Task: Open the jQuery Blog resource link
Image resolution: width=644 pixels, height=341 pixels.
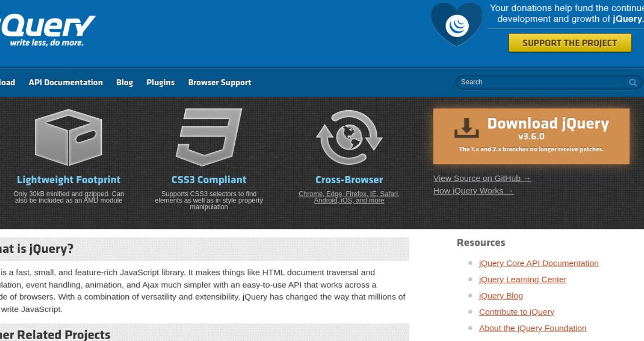Action: tap(501, 296)
